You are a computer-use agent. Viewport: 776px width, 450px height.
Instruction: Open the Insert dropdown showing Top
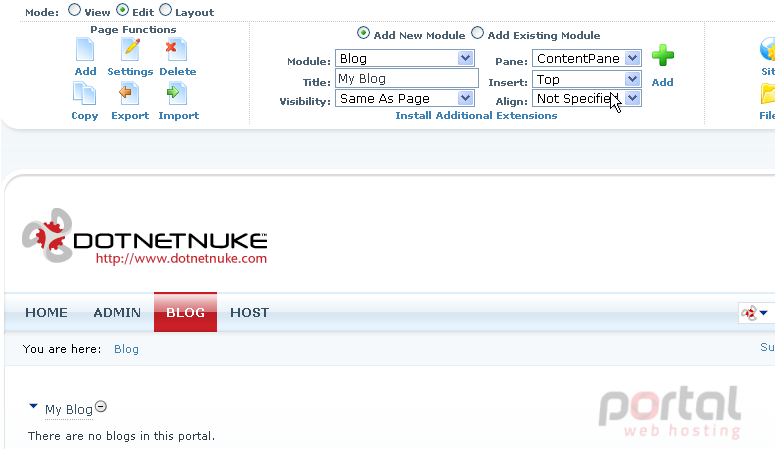587,79
